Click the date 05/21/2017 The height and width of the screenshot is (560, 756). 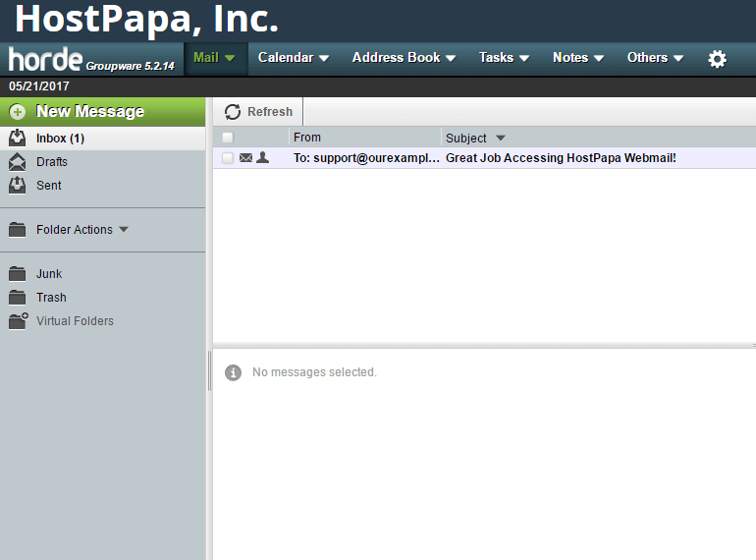coord(39,86)
